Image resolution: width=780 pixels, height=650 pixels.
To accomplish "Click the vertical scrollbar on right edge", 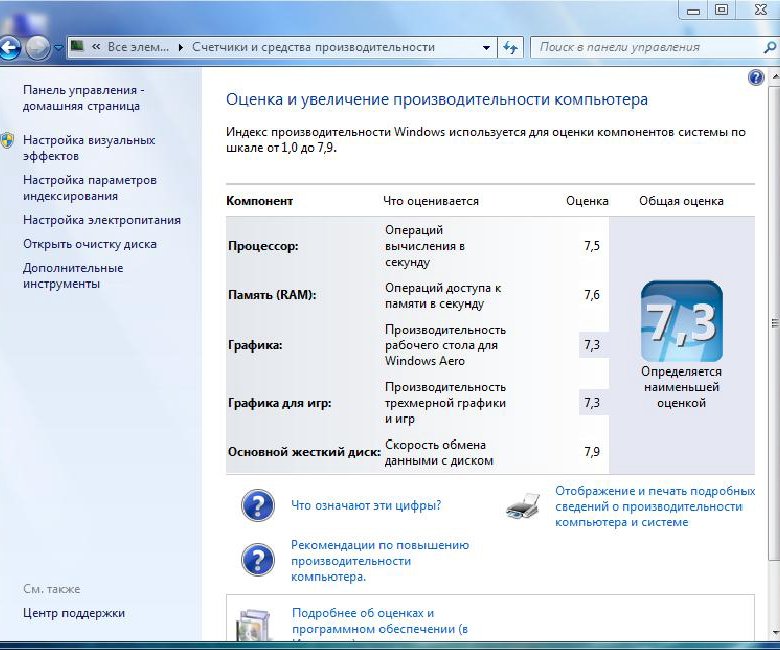I will 774,322.
